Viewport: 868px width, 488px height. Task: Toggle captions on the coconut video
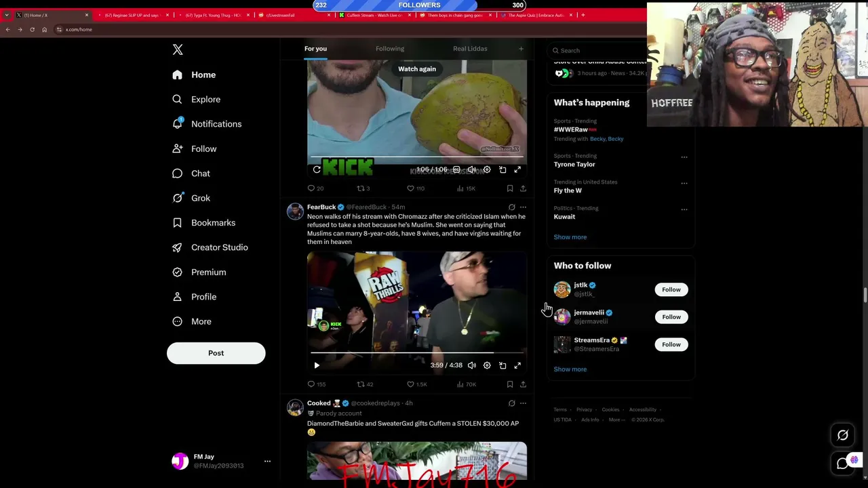click(x=456, y=169)
